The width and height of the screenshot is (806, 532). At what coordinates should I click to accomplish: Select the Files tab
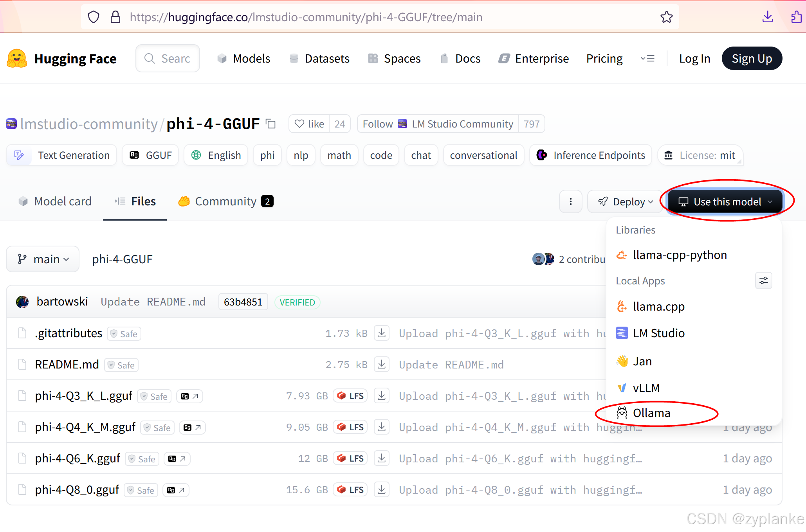[x=135, y=201]
